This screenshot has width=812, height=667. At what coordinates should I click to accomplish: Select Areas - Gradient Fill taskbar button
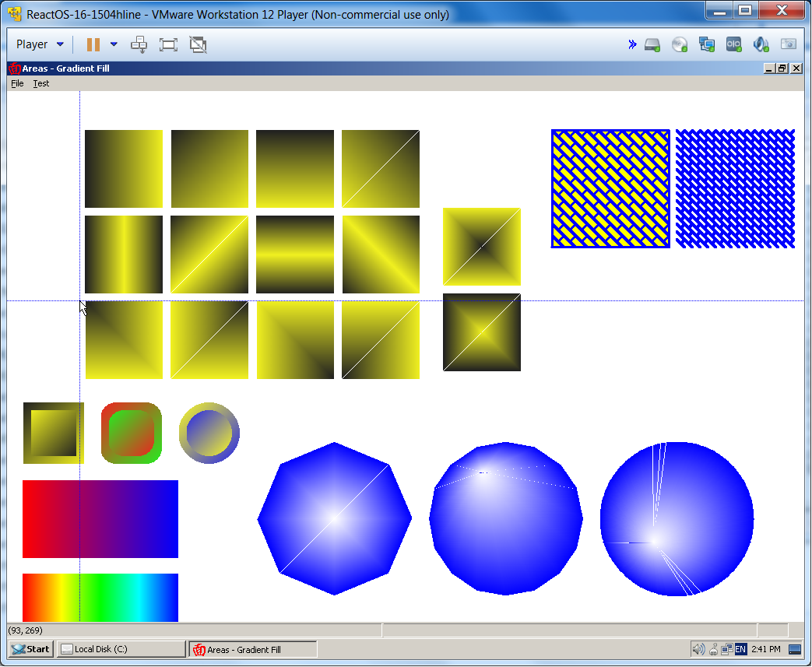253,649
